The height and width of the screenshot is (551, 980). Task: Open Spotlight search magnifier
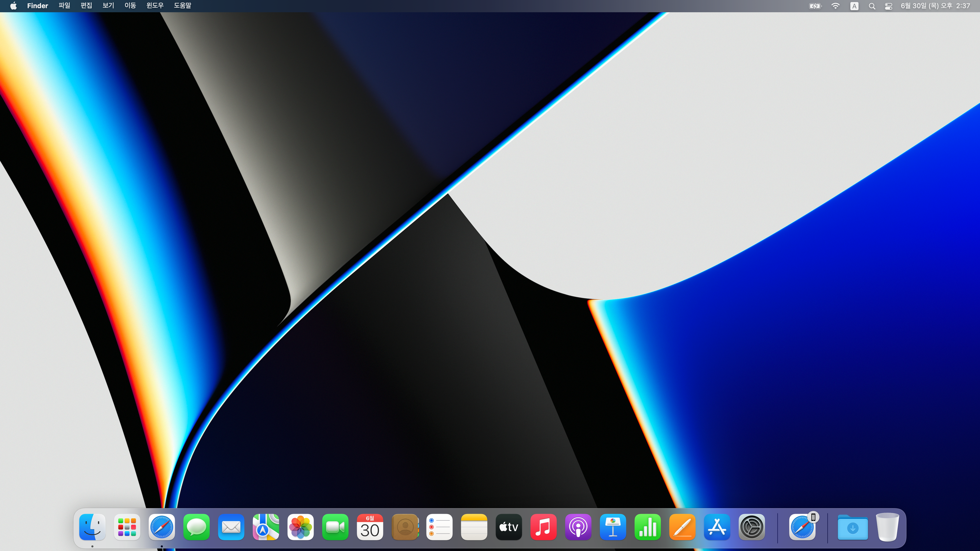872,6
